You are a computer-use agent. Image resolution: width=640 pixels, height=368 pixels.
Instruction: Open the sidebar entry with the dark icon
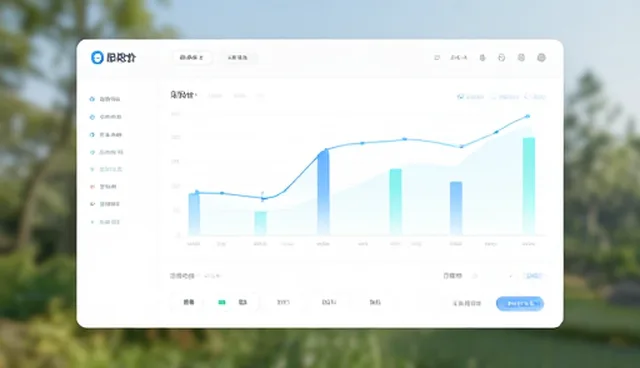[x=105, y=204]
